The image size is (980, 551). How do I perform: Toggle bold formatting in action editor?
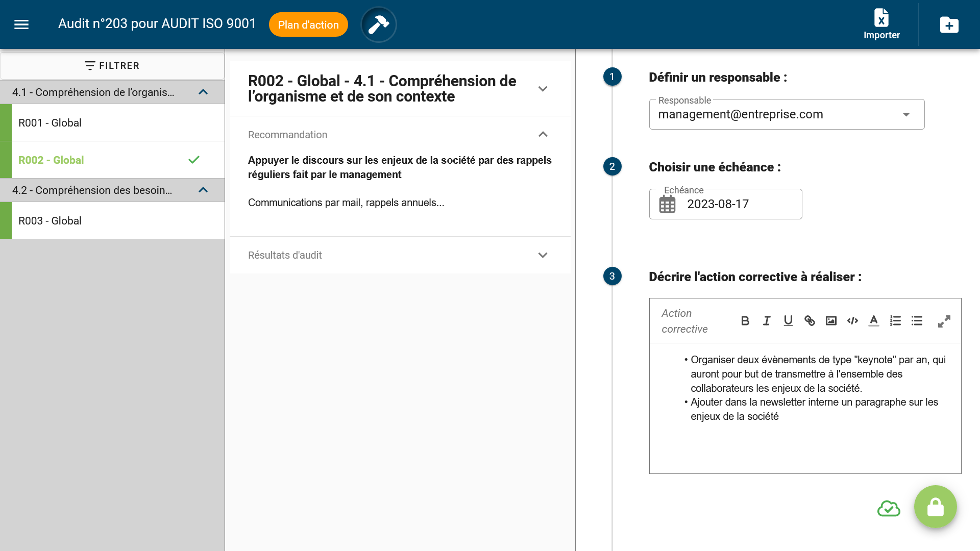coord(745,320)
